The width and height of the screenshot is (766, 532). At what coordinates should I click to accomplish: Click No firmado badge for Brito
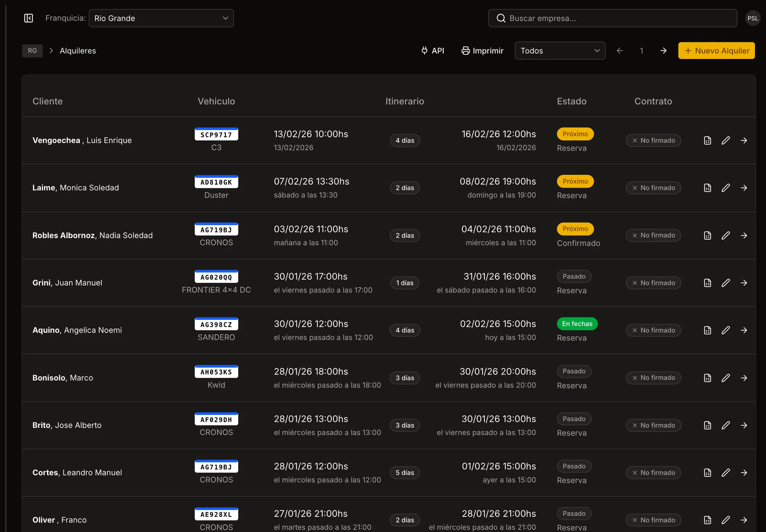coord(653,425)
